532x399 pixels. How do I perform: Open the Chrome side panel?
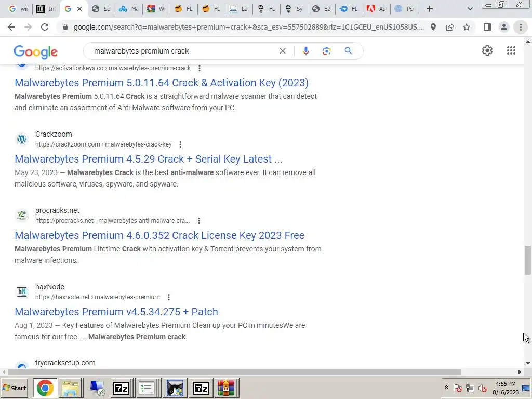tap(487, 27)
